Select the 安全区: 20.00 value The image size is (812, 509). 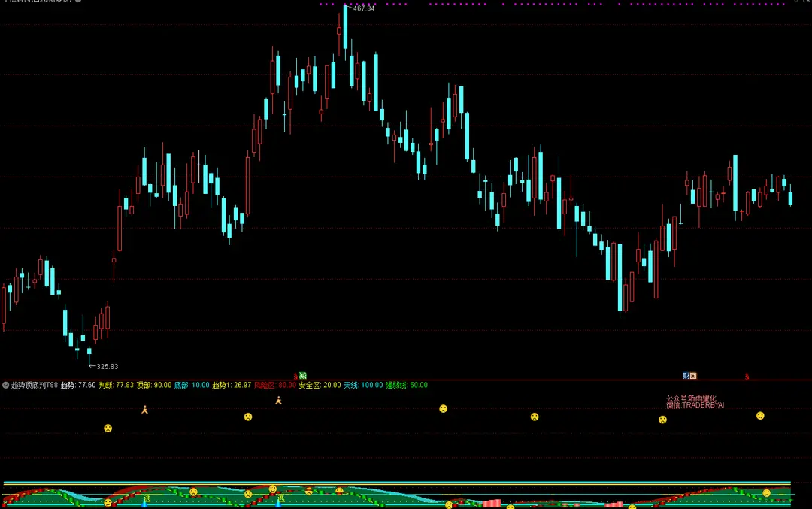click(x=320, y=385)
